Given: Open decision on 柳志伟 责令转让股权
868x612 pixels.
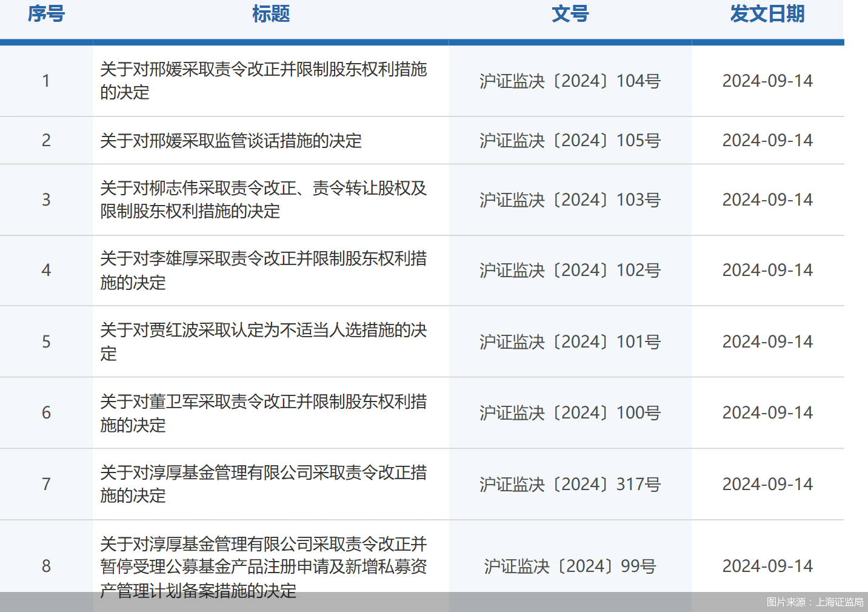Looking at the screenshot, I should coord(263,200).
